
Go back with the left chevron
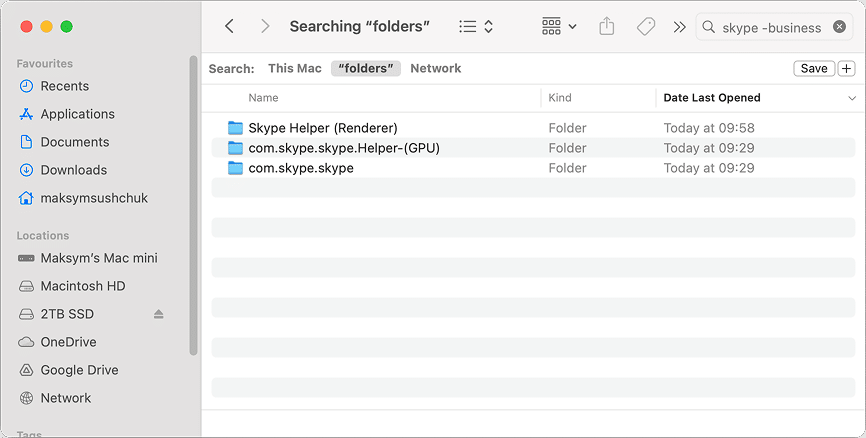pyautogui.click(x=230, y=27)
